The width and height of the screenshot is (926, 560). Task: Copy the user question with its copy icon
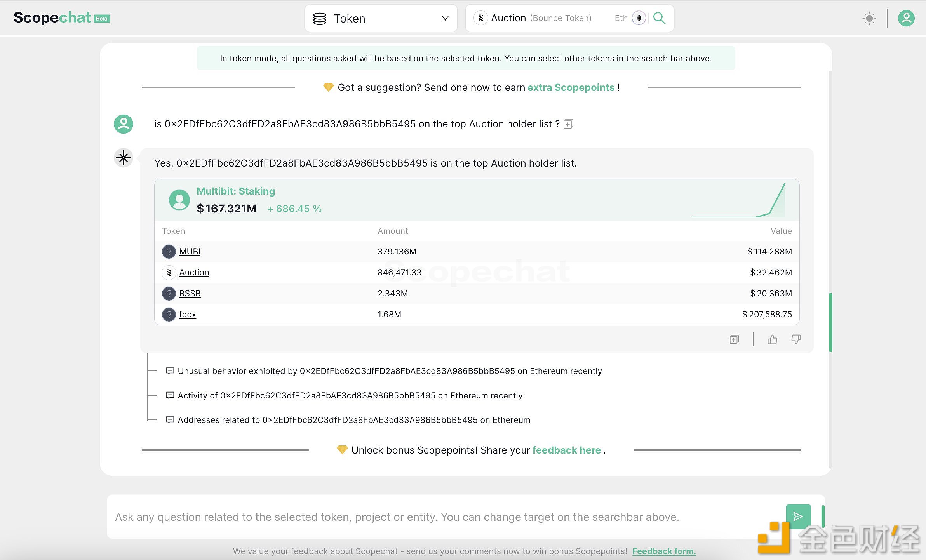568,124
